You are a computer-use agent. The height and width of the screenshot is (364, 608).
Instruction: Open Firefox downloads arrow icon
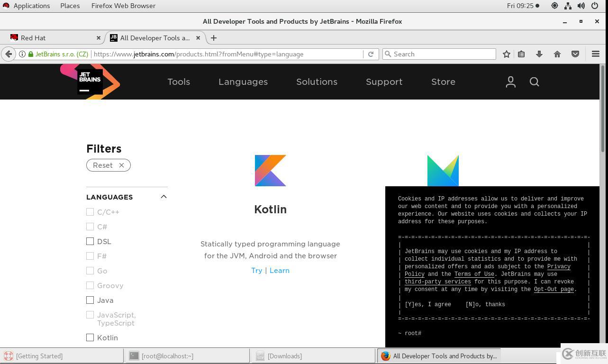(539, 54)
